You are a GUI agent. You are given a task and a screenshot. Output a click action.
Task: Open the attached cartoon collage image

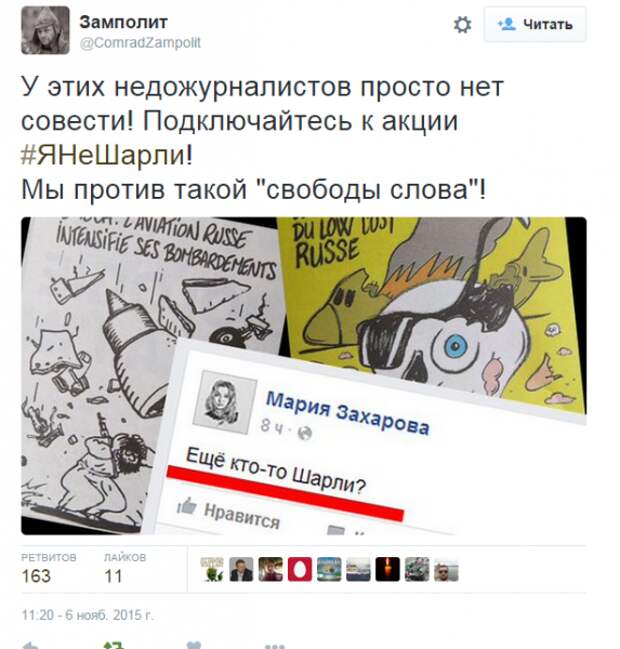[x=304, y=375]
